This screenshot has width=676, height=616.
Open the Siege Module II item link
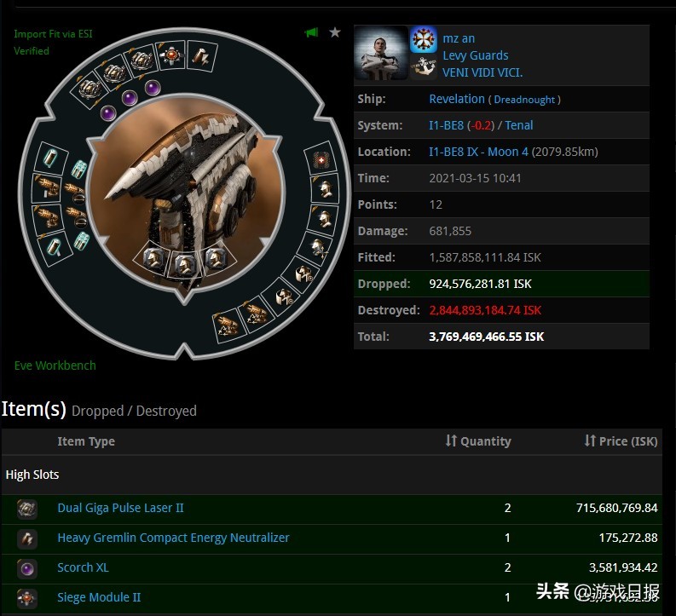tap(99, 597)
